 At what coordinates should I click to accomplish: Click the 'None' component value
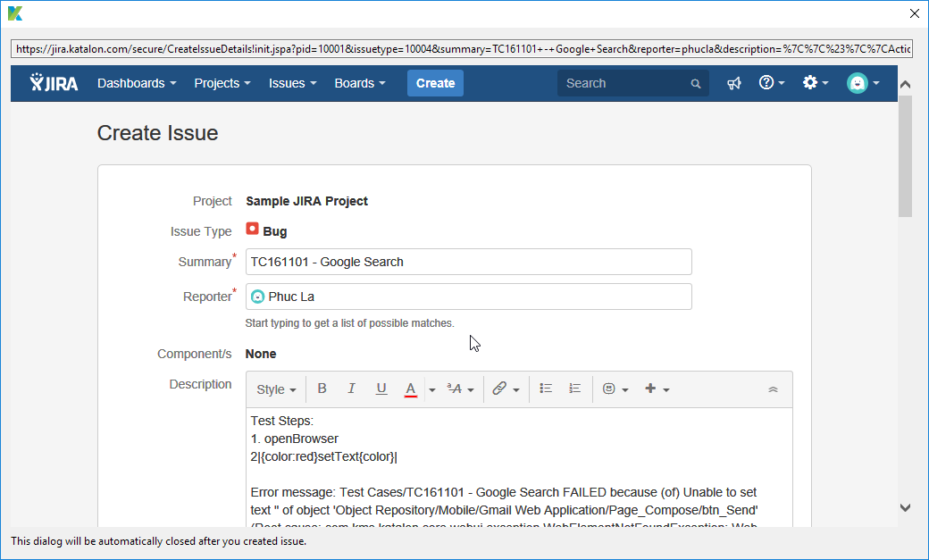pos(261,354)
